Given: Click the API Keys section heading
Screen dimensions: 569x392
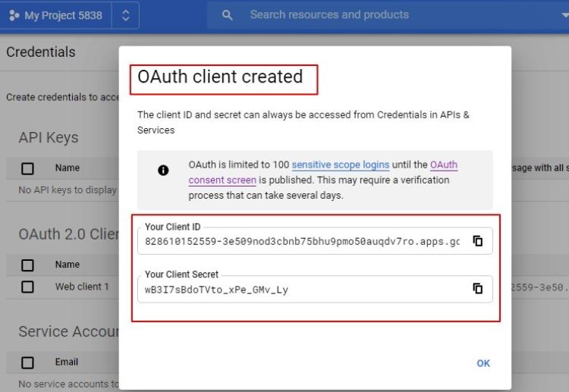Looking at the screenshot, I should [x=49, y=137].
